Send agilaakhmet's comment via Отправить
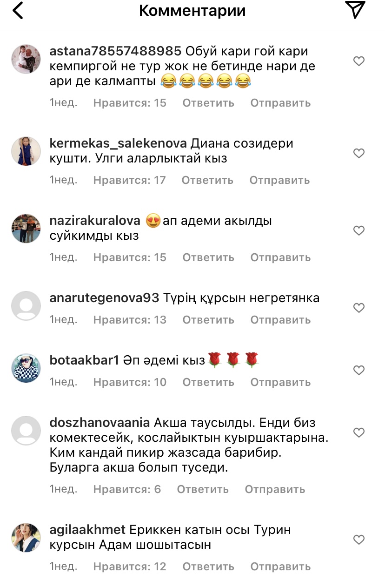Viewport: 385px width, 588px height. pyautogui.click(x=280, y=567)
